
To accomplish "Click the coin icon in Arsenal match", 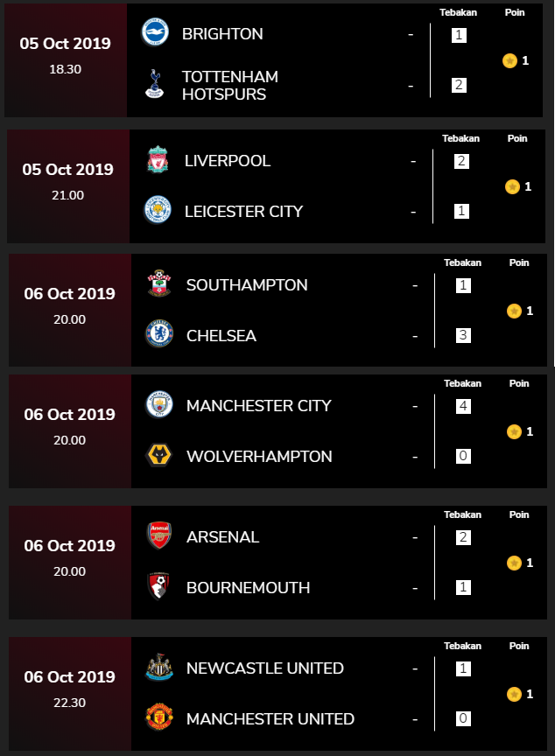I will coord(514,563).
